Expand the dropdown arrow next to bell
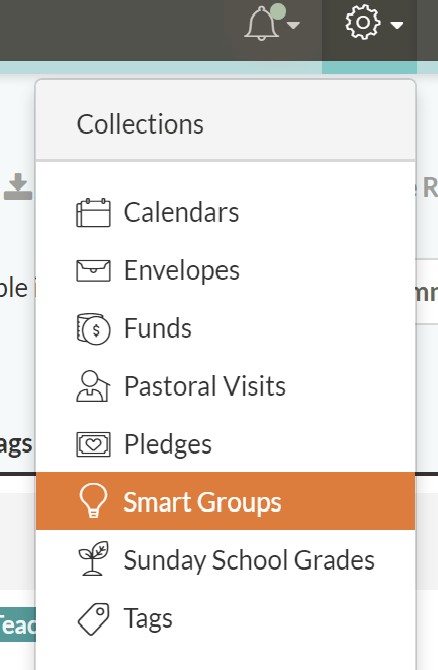This screenshot has width=438, height=670. click(x=293, y=25)
